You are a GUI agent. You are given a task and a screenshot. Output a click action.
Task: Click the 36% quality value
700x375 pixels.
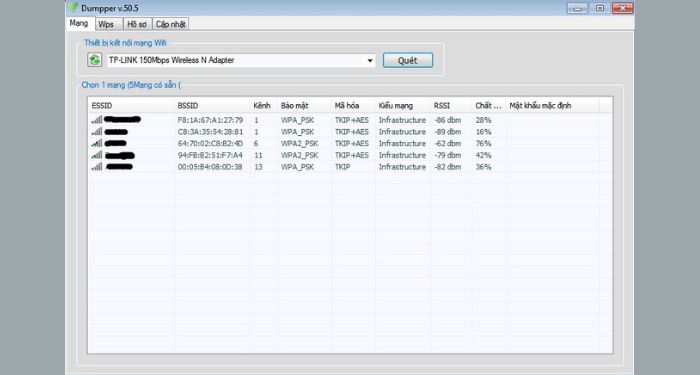click(483, 167)
